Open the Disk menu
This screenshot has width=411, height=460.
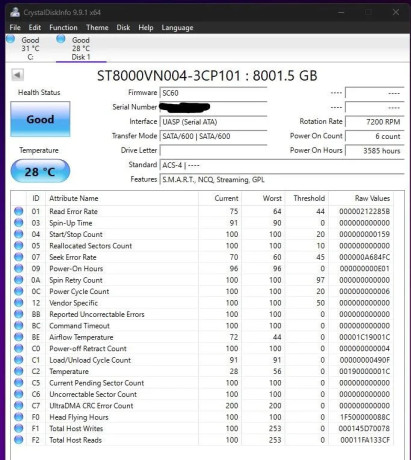click(123, 28)
